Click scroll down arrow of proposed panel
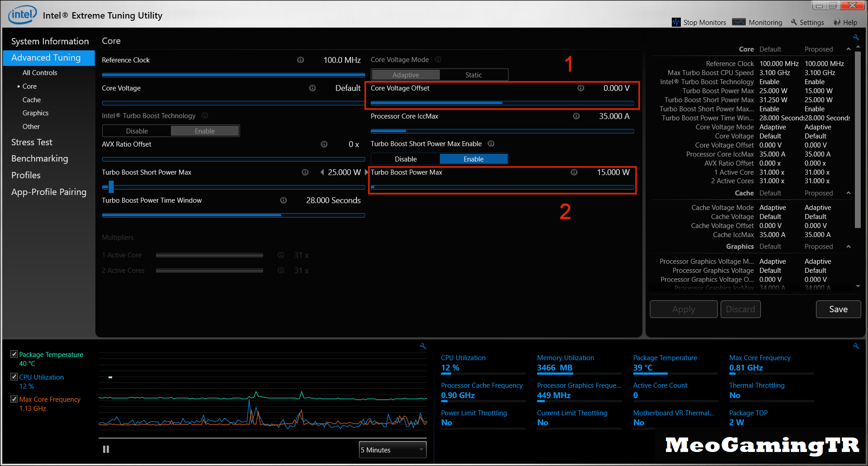868x466 pixels. click(858, 286)
